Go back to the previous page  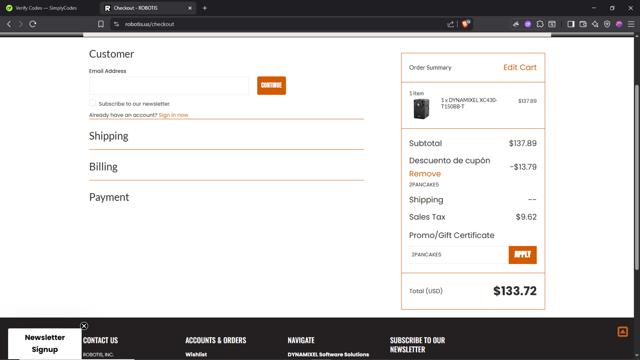pos(9,24)
